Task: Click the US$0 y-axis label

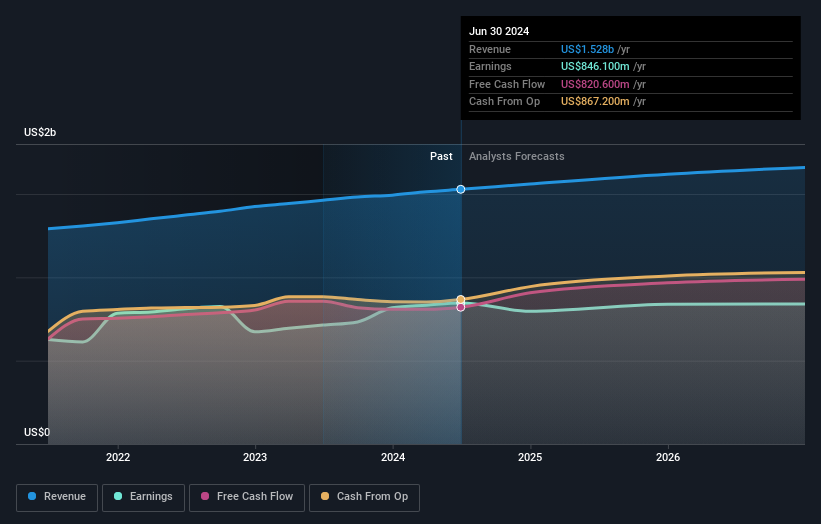Action: pyautogui.click(x=37, y=432)
